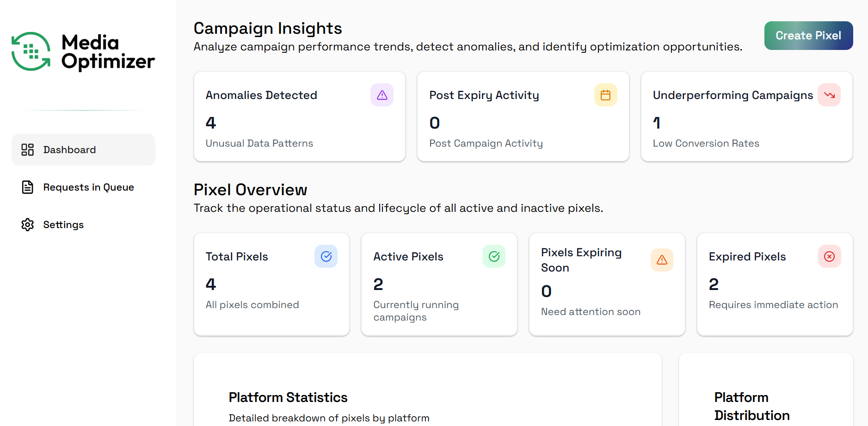Open the Settings page
Image resolution: width=868 pixels, height=426 pixels.
coord(63,225)
